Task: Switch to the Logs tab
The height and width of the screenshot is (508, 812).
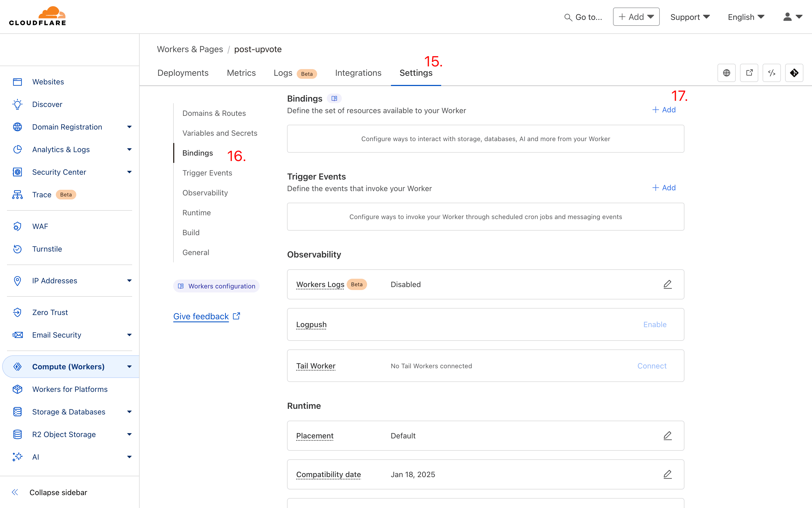Action: 295,73
